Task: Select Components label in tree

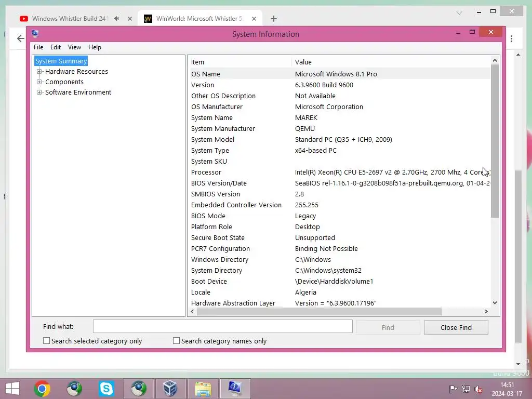Action: click(64, 82)
